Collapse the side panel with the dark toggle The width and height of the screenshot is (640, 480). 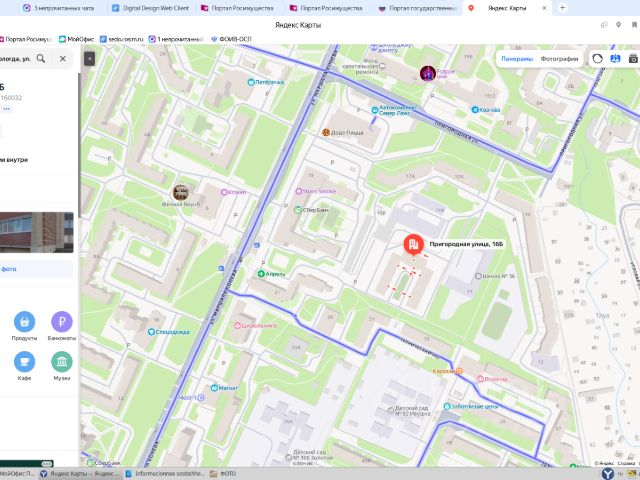click(x=89, y=59)
